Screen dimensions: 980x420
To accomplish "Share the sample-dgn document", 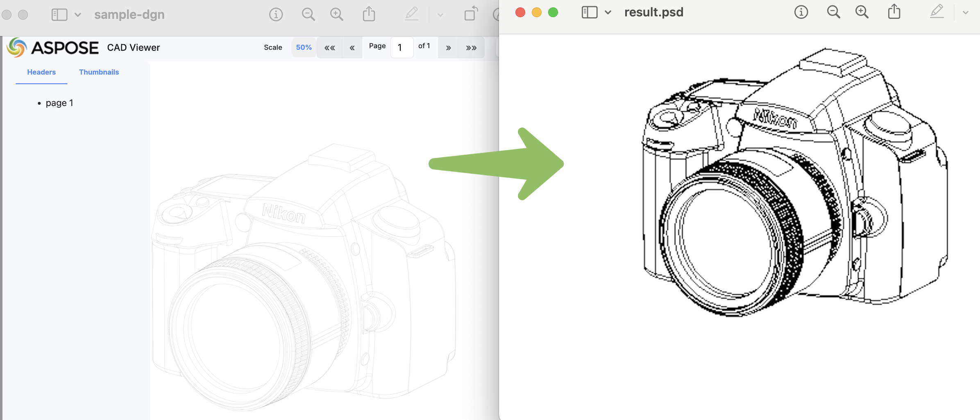I will point(369,14).
